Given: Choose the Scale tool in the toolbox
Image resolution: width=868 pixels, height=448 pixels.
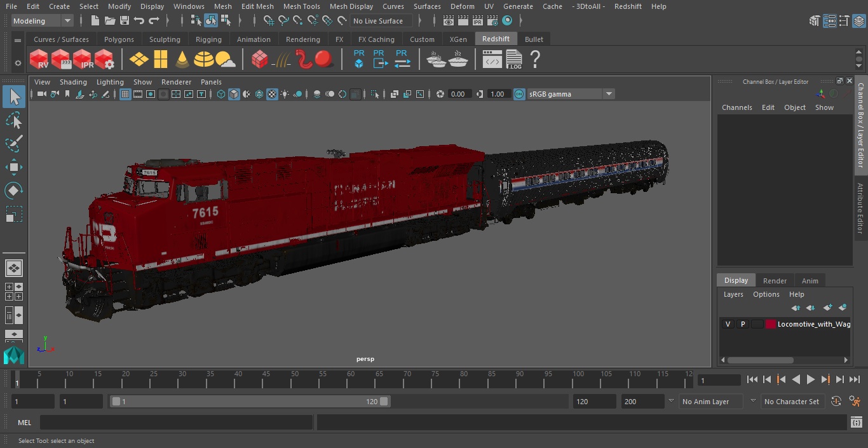Looking at the screenshot, I should tap(13, 214).
